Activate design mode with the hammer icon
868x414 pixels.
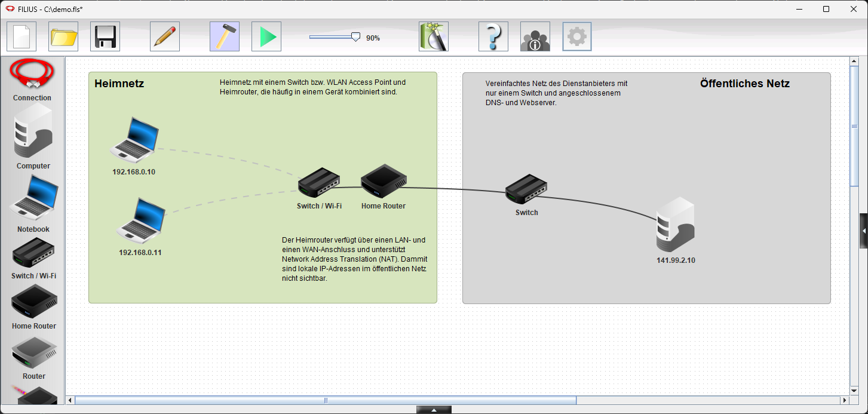[x=225, y=37]
